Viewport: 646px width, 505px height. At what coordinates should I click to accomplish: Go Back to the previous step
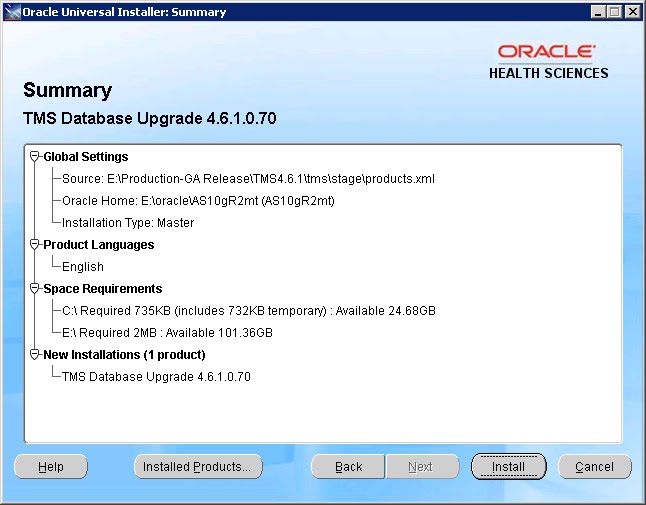348,467
